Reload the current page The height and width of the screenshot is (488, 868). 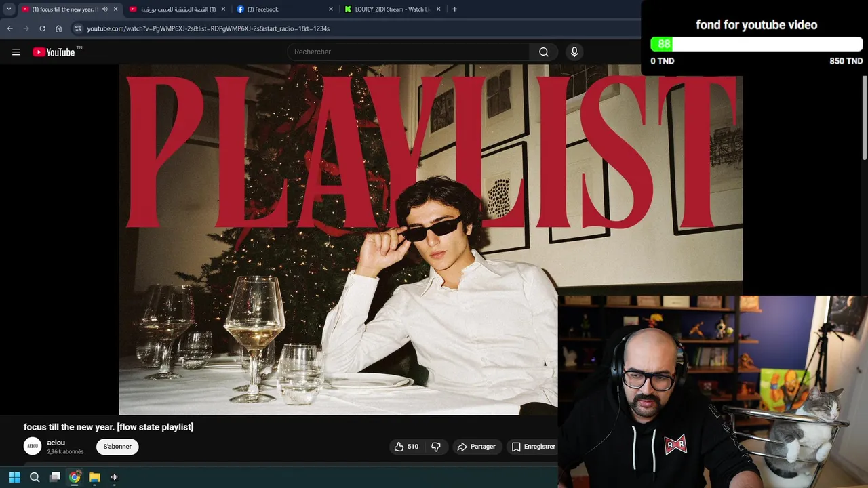point(42,28)
